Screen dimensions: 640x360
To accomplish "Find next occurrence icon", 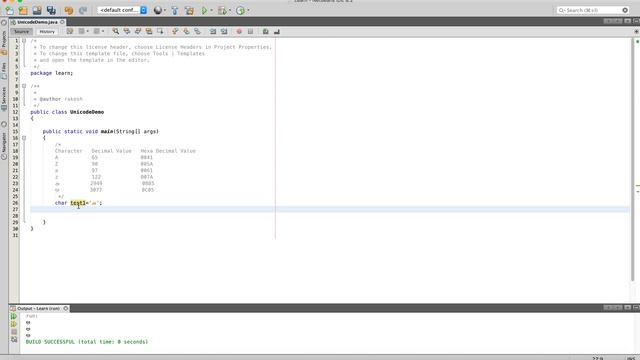I will [x=138, y=31].
